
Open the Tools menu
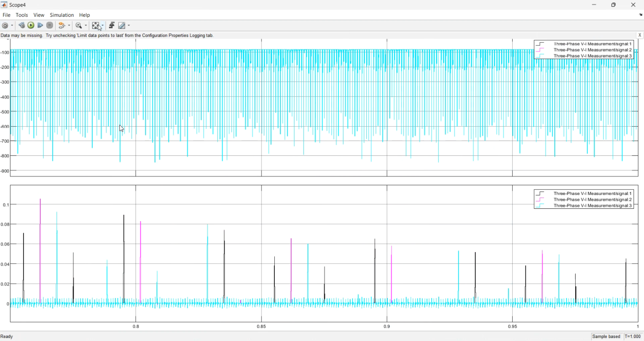click(22, 15)
